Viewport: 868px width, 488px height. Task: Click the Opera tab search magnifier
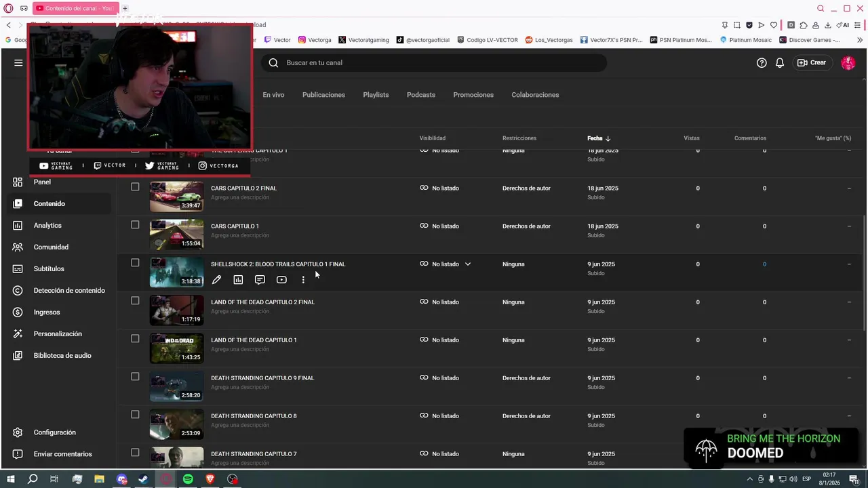[821, 8]
